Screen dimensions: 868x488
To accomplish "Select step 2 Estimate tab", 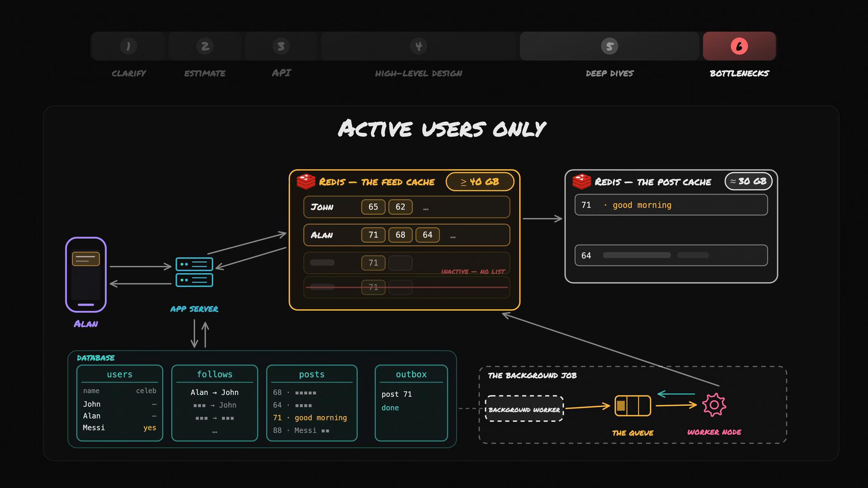I will tap(205, 46).
